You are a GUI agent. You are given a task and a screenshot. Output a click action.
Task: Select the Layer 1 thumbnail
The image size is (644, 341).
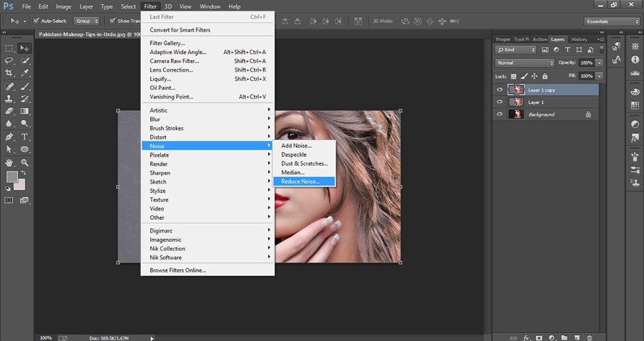coord(516,102)
